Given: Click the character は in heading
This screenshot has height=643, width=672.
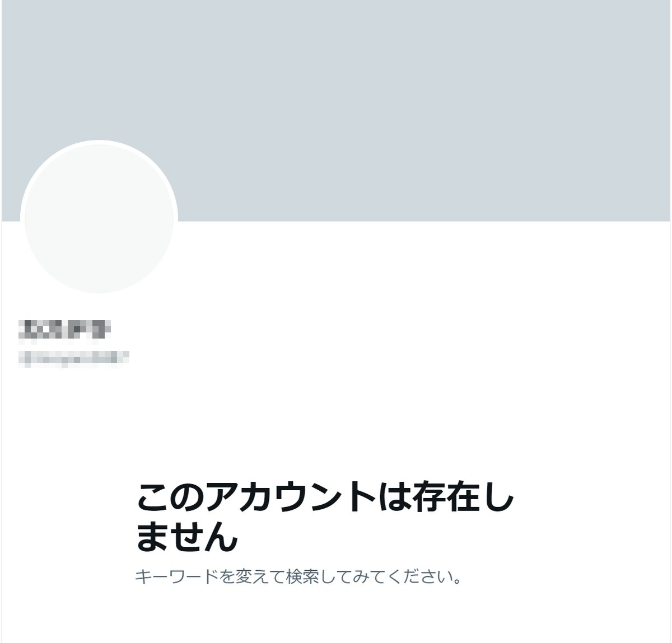Looking at the screenshot, I should click(393, 497).
